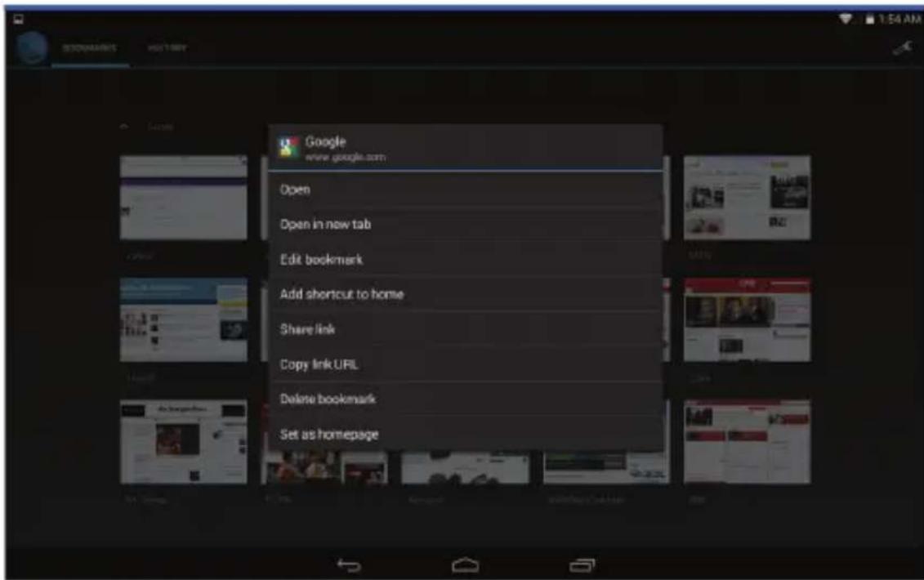This screenshot has height=580, width=924.
Task: Open the wrench settings icon at top right
Action: [x=902, y=47]
